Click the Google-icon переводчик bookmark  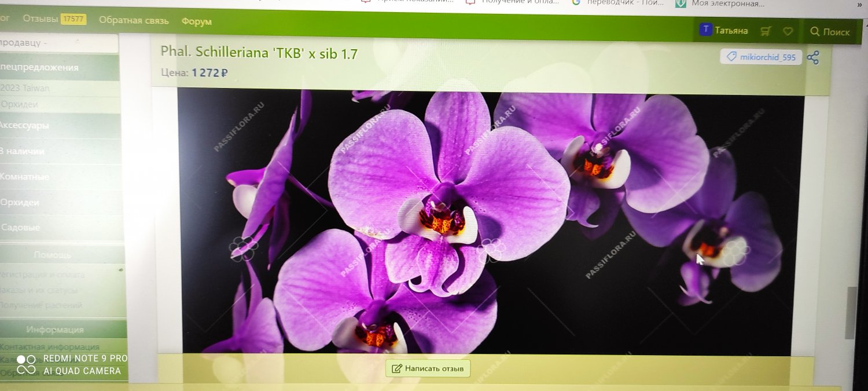click(x=576, y=2)
